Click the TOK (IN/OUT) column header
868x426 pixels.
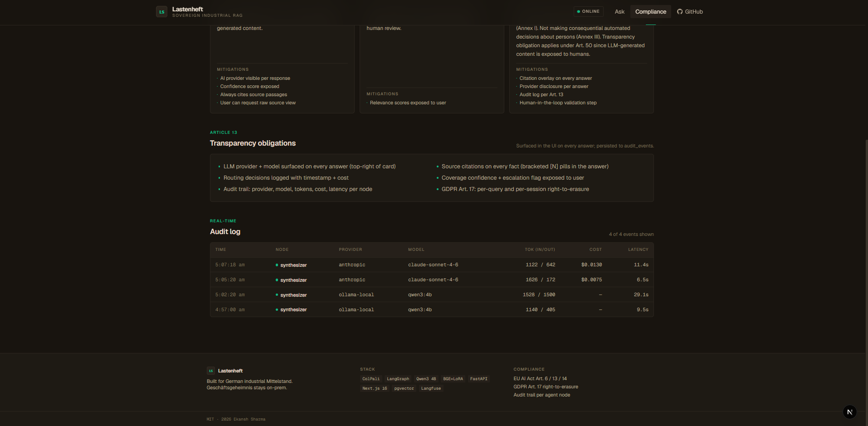point(540,250)
